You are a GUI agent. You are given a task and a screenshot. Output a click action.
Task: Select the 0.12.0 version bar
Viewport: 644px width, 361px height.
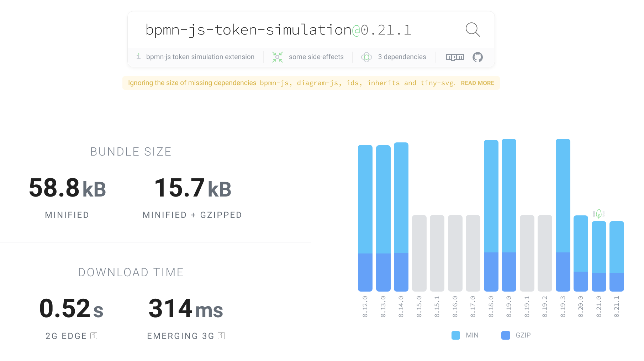click(365, 218)
